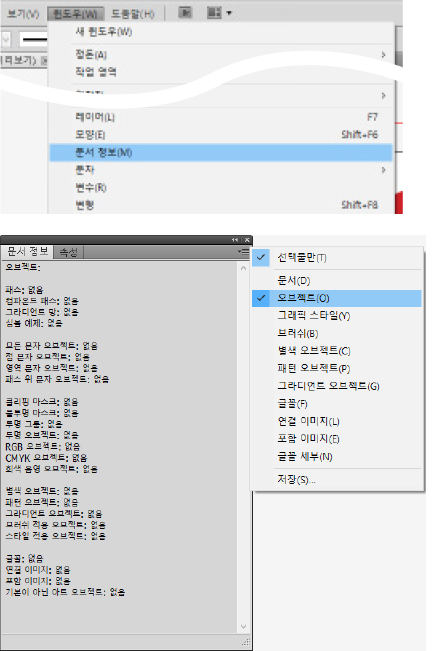Viewport: 438px width, 651px height.
Task: Select 변수(R) menu entry
Action: pyautogui.click(x=220, y=188)
